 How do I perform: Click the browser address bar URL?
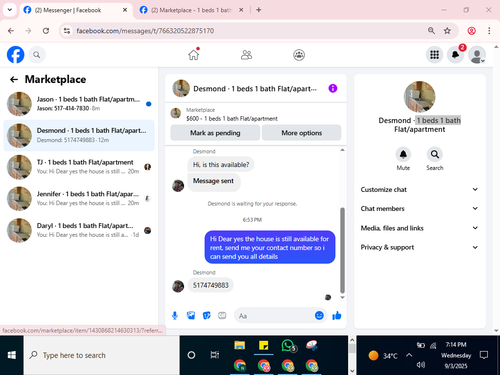145,31
